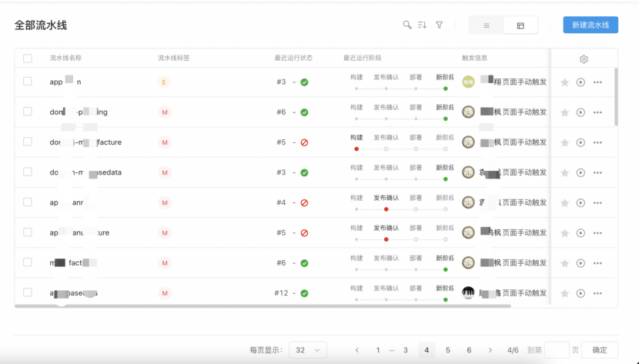This screenshot has width=639, height=364.
Task: Go to page 3
Action: (406, 349)
